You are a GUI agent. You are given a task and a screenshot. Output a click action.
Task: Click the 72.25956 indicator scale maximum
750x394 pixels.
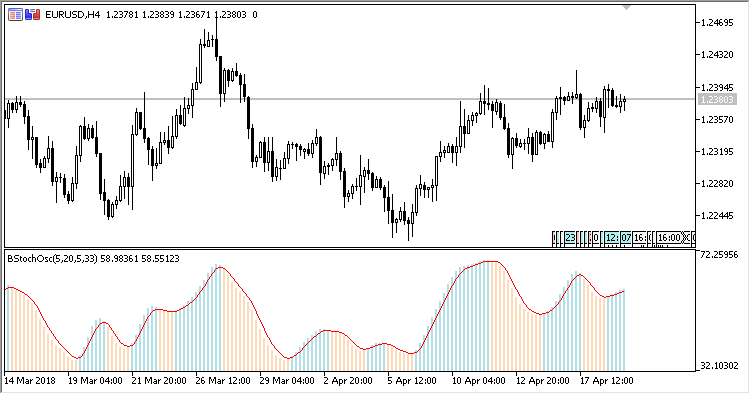pos(719,255)
